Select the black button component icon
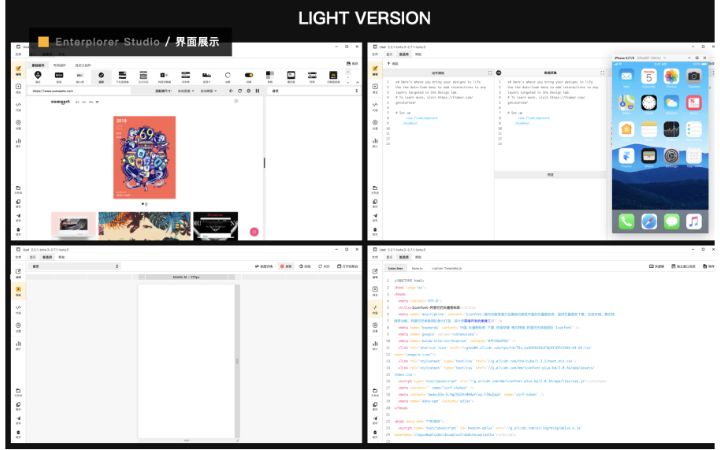This screenshot has width=720, height=450. point(59,75)
